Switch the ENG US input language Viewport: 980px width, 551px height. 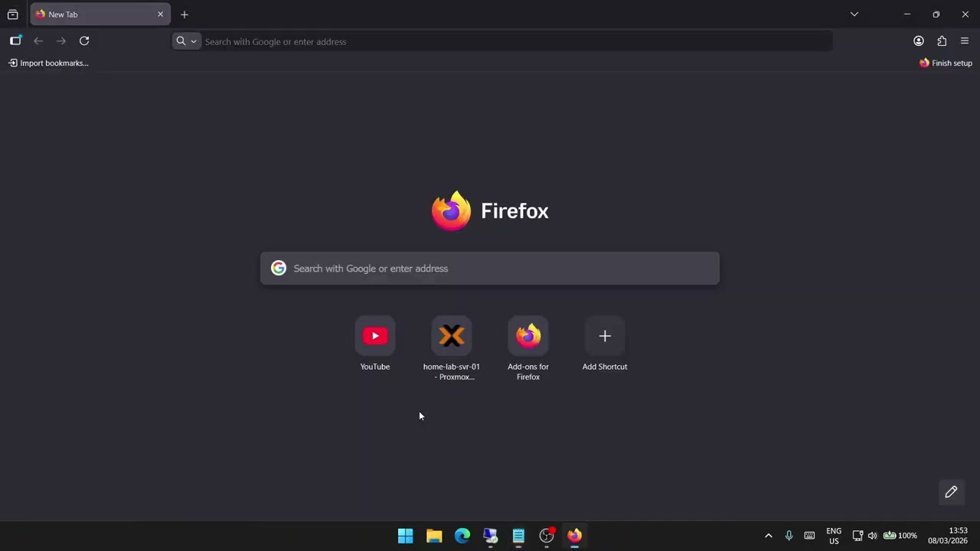point(834,536)
